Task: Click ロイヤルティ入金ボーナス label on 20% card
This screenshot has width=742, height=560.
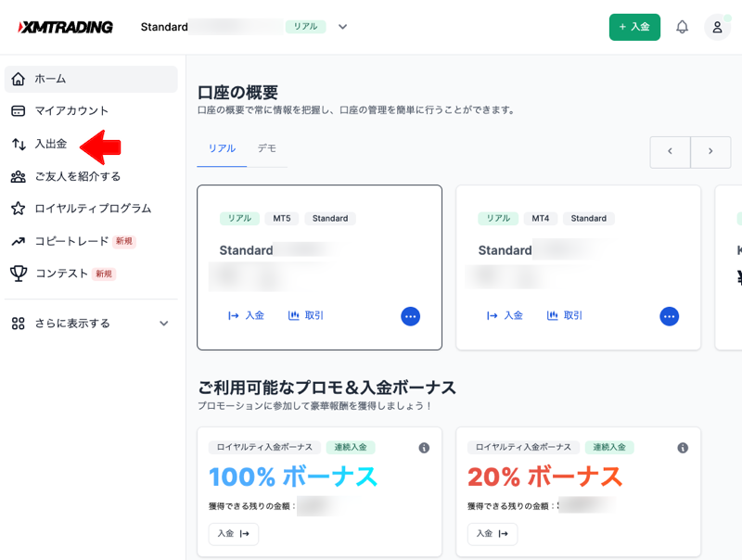Action: click(x=523, y=448)
